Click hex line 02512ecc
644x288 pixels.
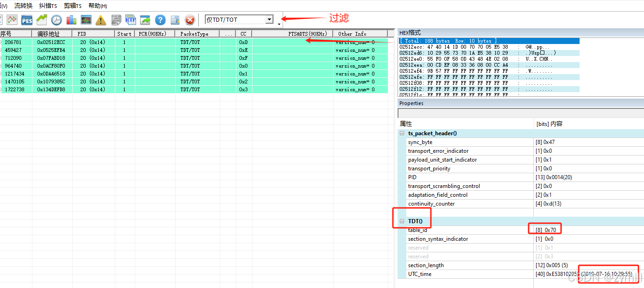pyautogui.click(x=489, y=47)
